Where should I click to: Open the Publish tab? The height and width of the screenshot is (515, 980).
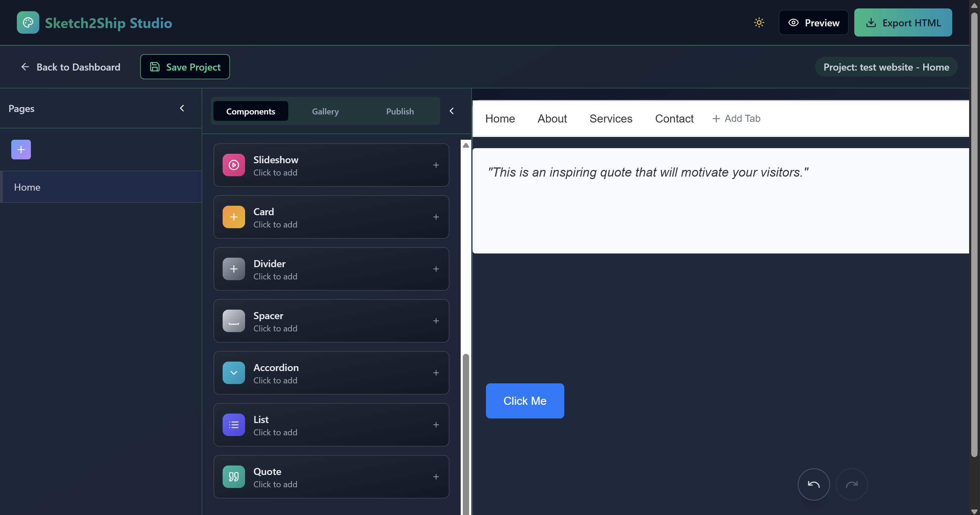click(x=400, y=111)
